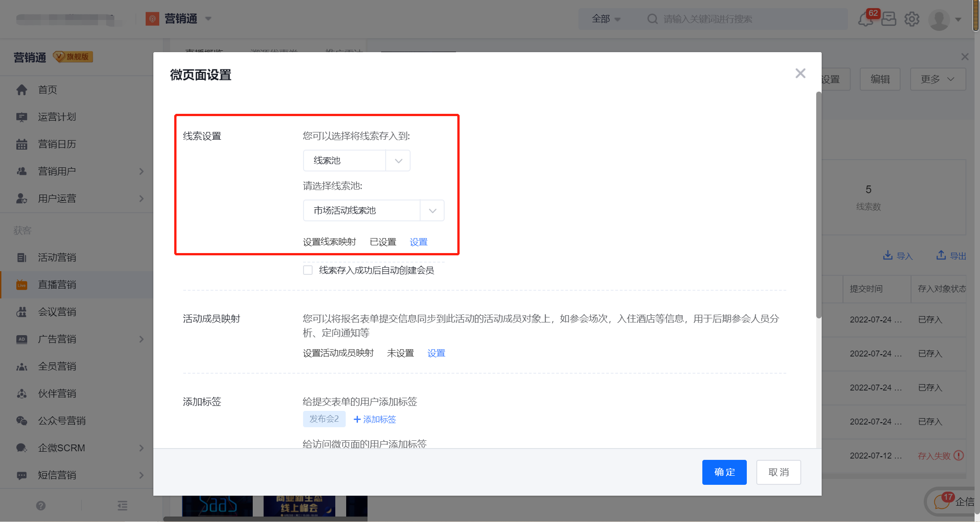Close the 微页面设置 dialog

800,73
